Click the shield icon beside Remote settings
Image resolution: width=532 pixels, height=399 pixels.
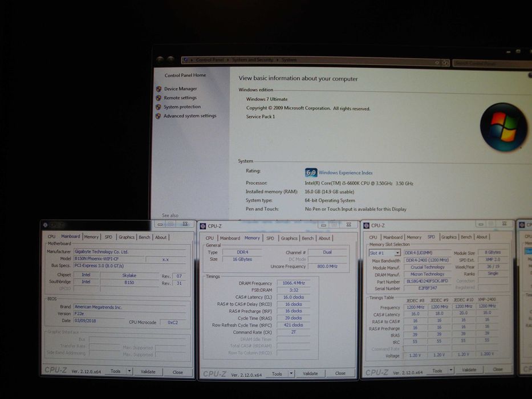point(159,98)
